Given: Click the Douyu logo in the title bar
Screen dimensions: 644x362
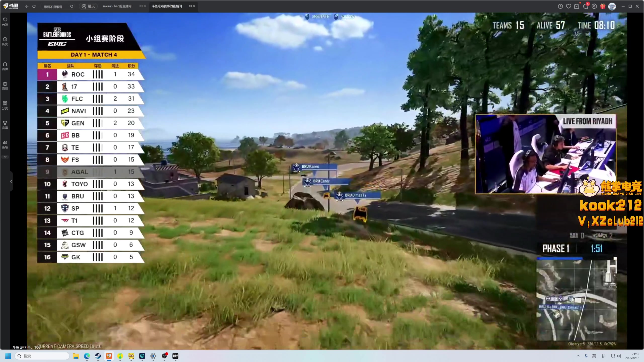Looking at the screenshot, I should [11, 6].
